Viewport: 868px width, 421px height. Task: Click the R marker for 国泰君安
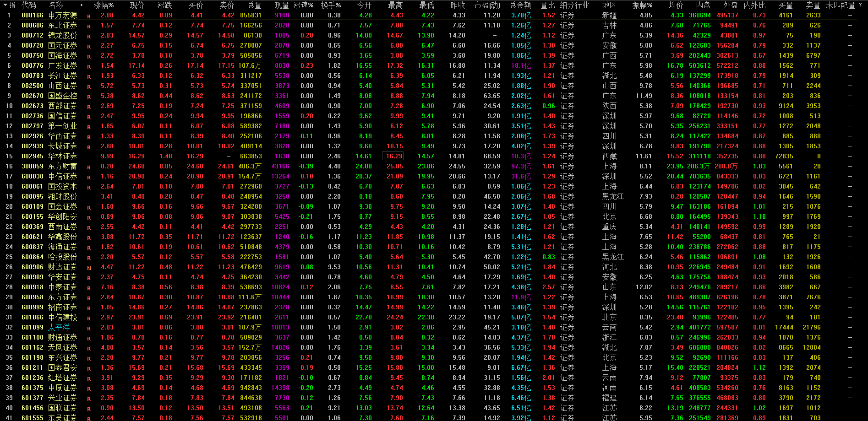(89, 368)
